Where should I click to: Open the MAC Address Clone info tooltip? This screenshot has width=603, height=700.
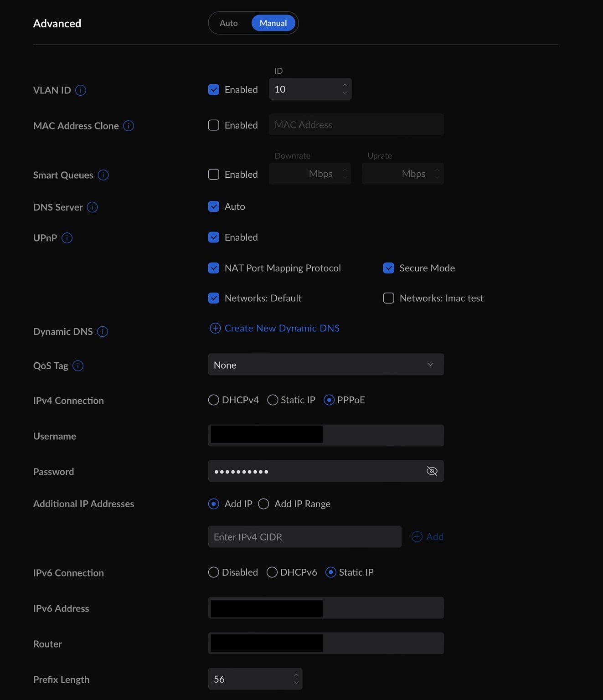coord(129,126)
